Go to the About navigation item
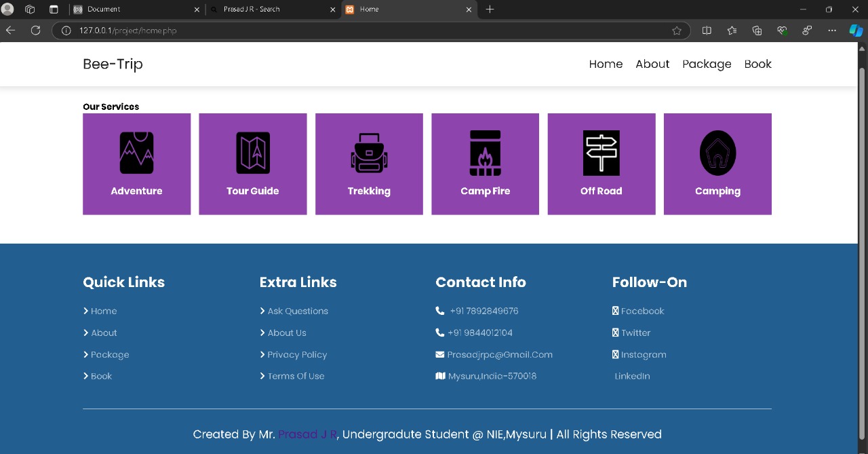Viewport: 868px width, 454px height. click(x=652, y=64)
